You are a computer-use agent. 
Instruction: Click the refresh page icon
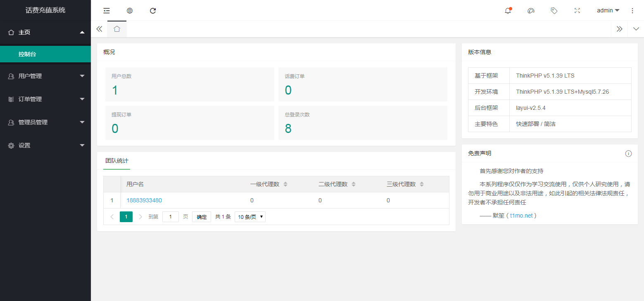pos(153,11)
